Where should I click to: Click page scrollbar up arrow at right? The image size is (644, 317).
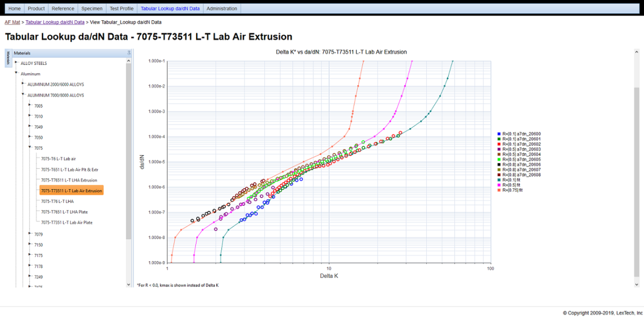coord(636,52)
